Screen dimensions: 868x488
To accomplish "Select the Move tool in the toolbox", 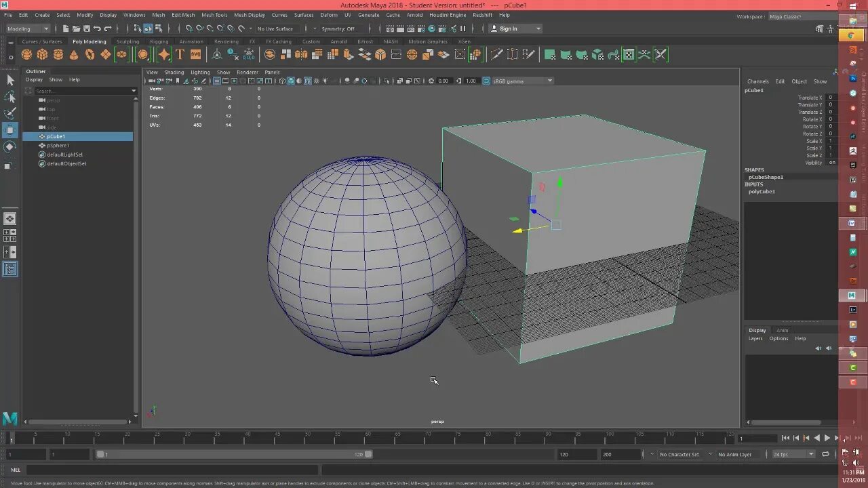I will pyautogui.click(x=10, y=129).
